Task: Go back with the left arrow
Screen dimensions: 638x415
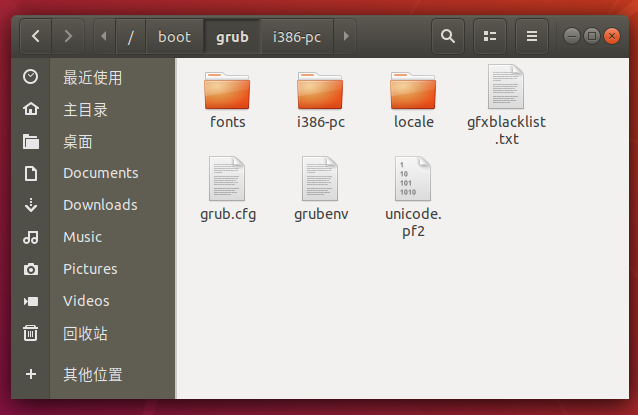Action: (x=36, y=36)
